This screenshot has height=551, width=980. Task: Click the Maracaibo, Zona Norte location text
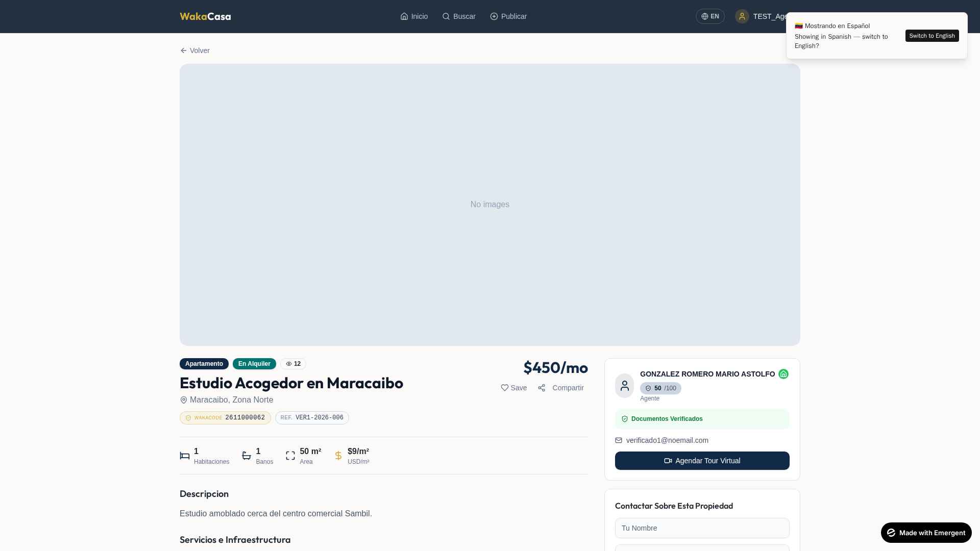tap(232, 400)
